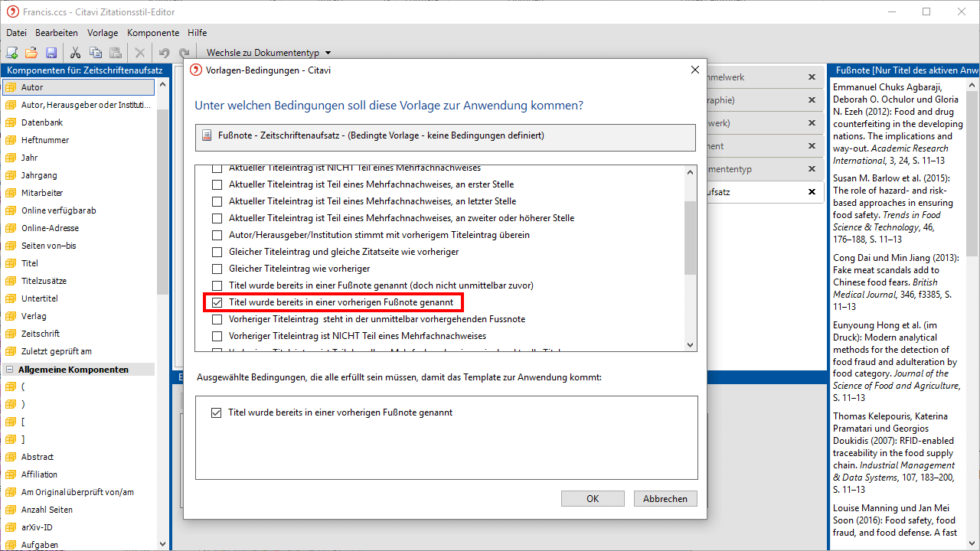The image size is (980, 551).
Task: Select the Autor component icon
Action: coord(11,87)
